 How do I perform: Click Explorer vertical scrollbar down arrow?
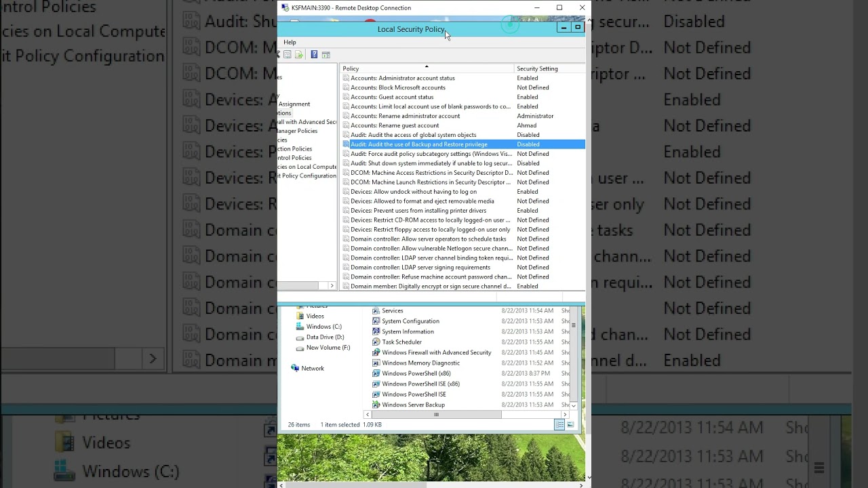tap(574, 405)
